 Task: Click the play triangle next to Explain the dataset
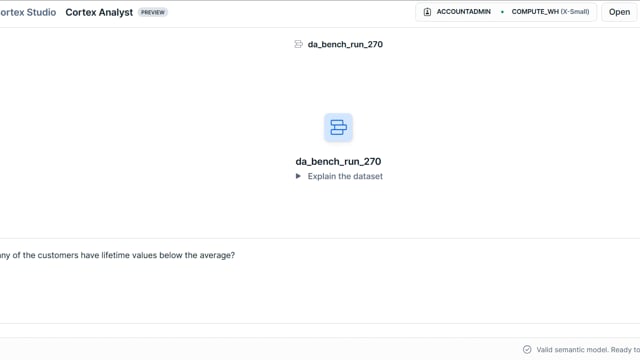(298, 176)
